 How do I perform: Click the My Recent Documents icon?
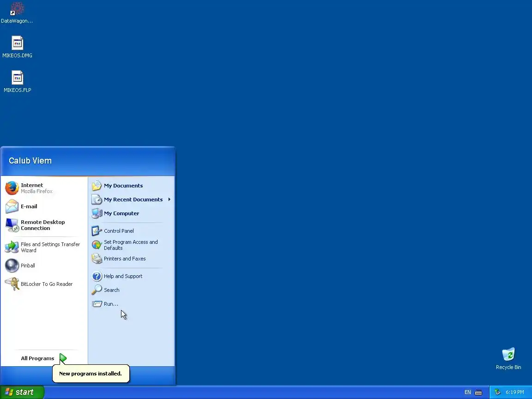point(97,199)
